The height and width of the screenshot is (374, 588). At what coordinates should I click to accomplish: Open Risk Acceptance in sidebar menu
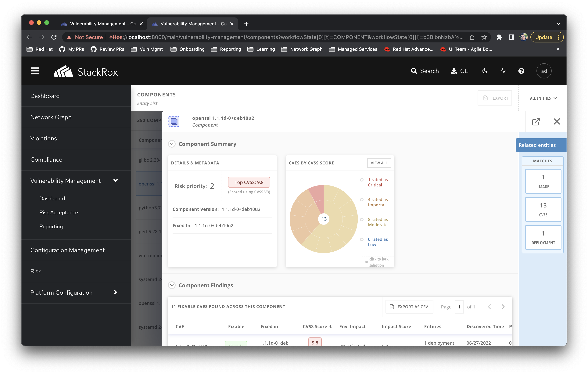click(59, 213)
